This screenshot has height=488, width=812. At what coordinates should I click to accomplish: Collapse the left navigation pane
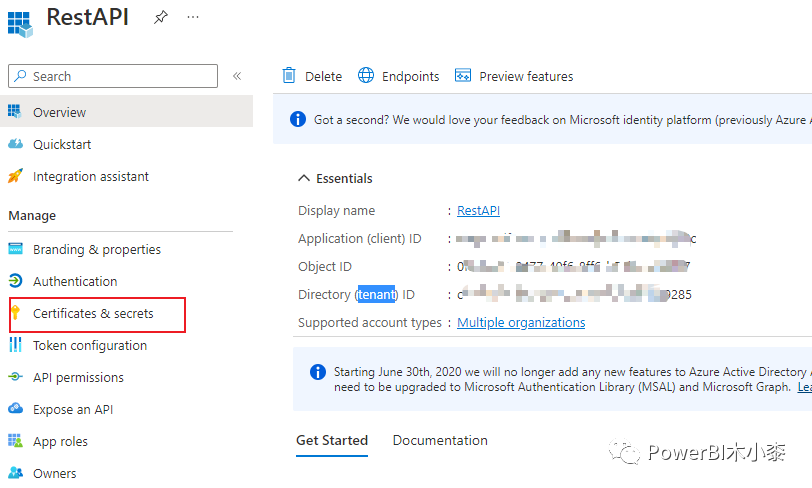click(x=237, y=76)
